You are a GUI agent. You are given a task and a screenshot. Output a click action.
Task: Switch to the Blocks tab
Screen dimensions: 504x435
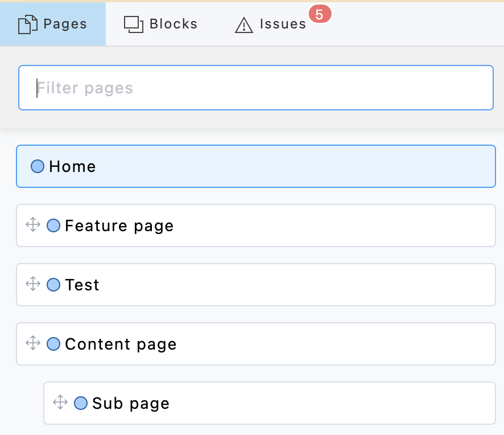(161, 24)
